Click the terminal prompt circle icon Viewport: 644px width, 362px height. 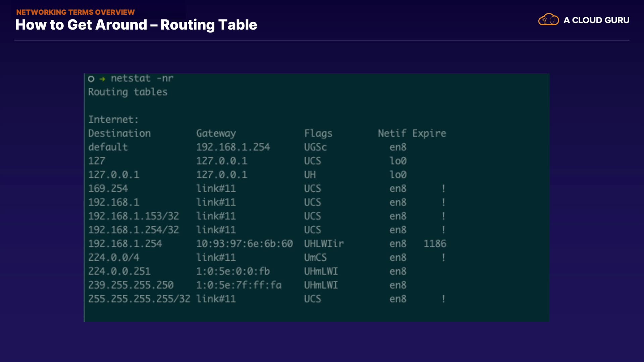click(91, 79)
